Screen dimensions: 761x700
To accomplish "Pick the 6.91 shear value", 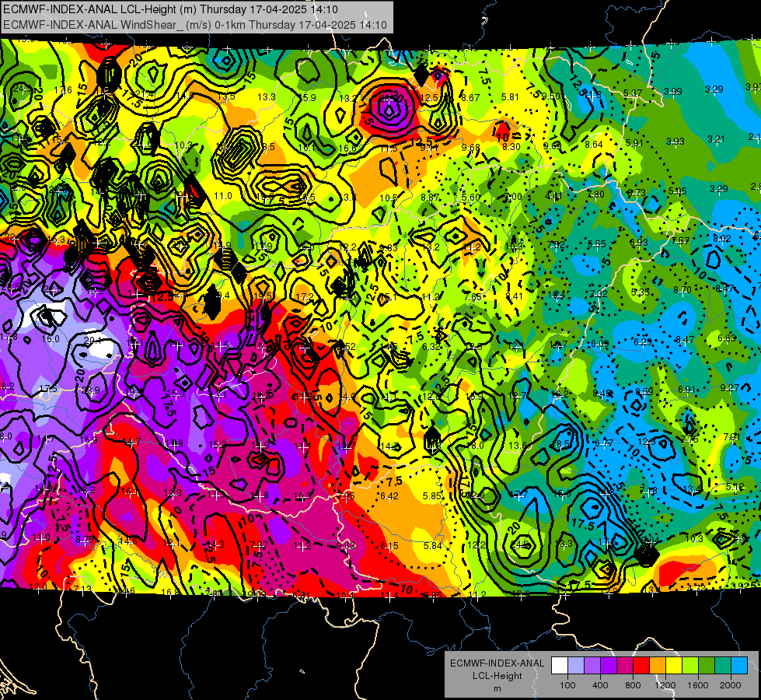I will pyautogui.click(x=687, y=389).
